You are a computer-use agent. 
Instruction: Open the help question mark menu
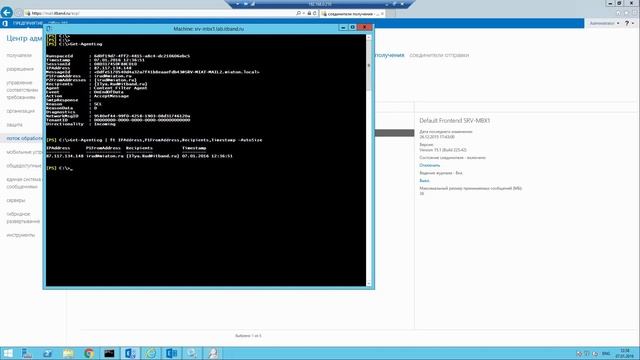629,23
